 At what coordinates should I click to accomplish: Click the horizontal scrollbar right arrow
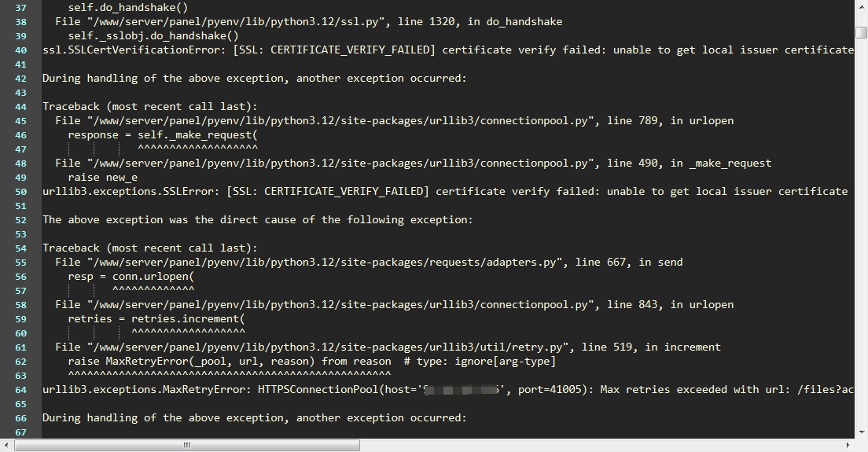tap(848, 445)
